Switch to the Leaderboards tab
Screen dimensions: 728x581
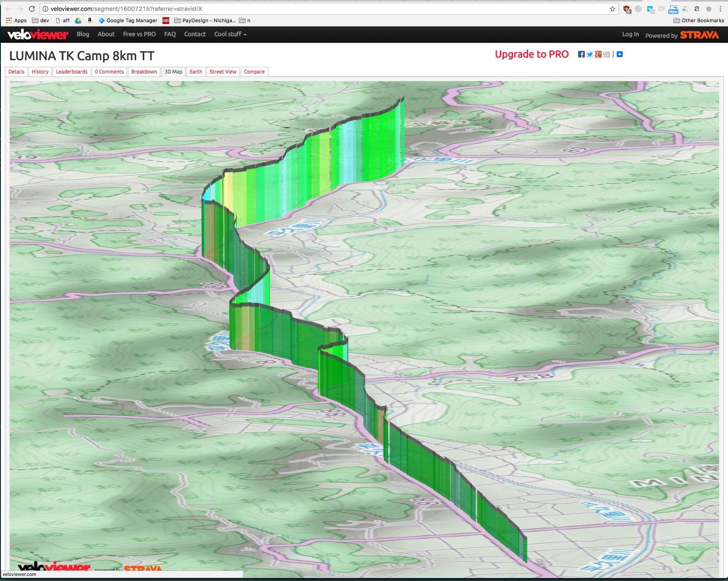coord(72,72)
